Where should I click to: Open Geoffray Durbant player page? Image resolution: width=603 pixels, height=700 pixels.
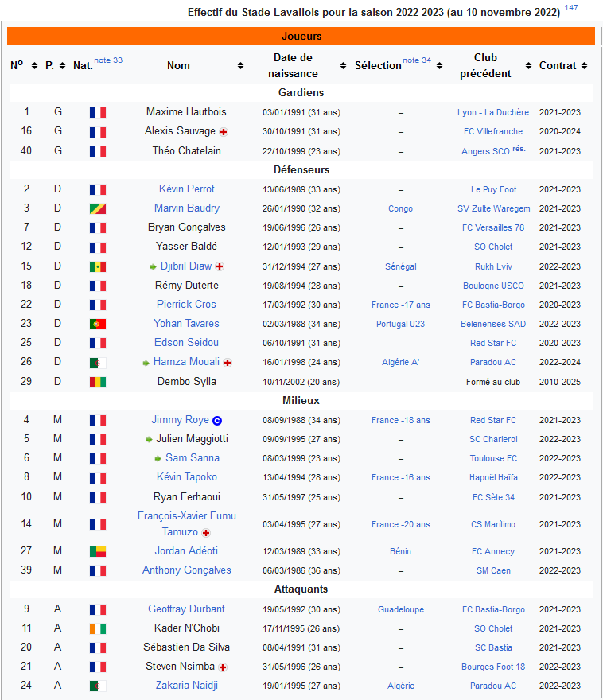click(x=187, y=609)
